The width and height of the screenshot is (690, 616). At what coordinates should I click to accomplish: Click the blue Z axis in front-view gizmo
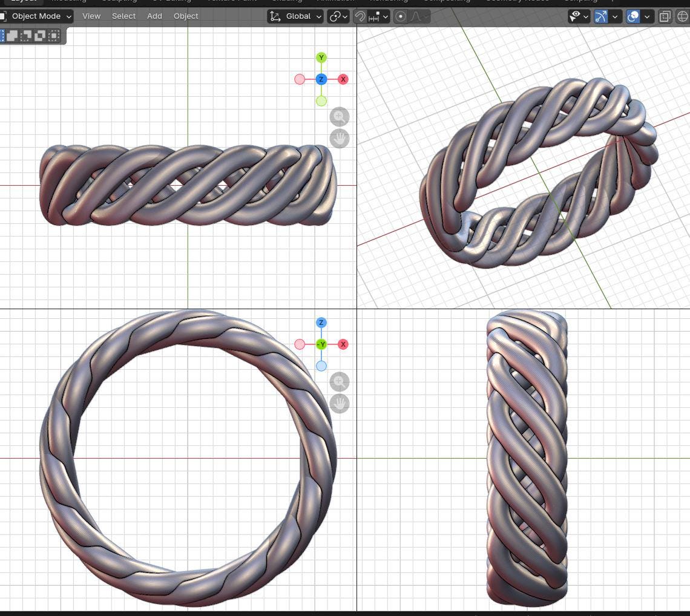(x=321, y=323)
